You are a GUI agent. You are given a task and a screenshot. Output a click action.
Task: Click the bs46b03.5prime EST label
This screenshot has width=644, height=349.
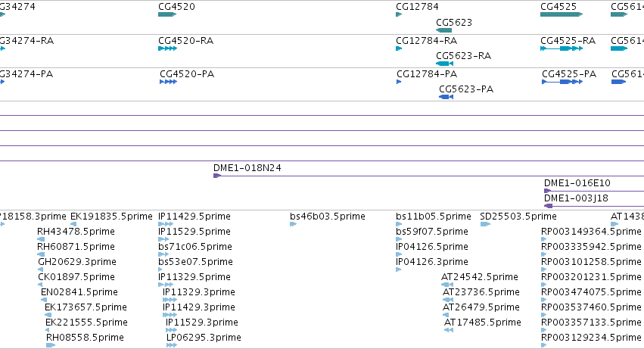pos(328,217)
